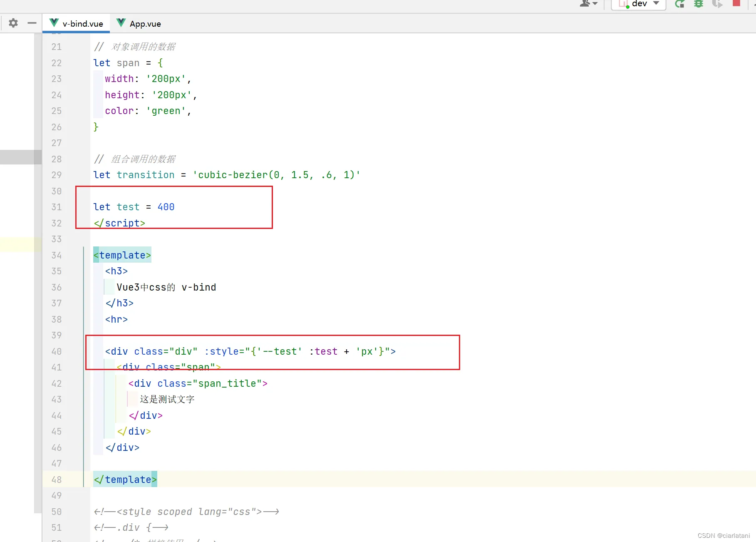The width and height of the screenshot is (756, 542).
Task: Click line number 34 in the gutter
Action: [x=57, y=255]
